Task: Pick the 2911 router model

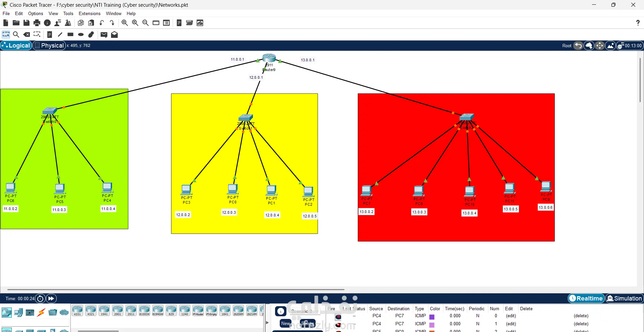Action: [x=131, y=311]
